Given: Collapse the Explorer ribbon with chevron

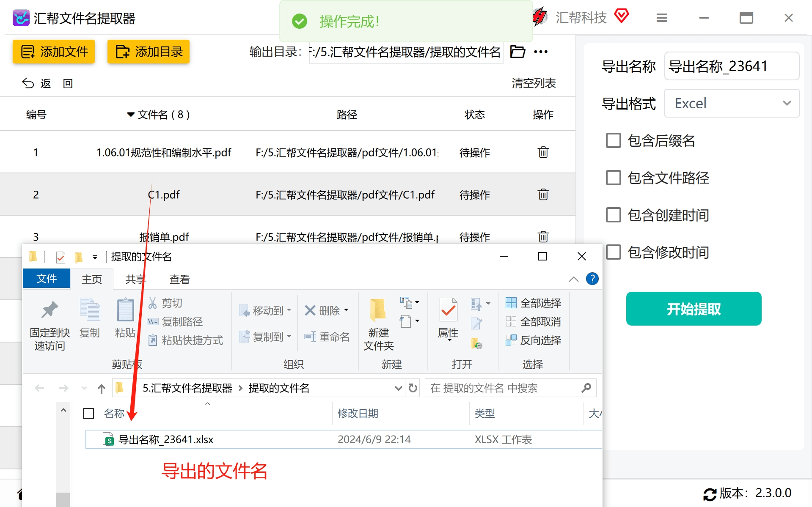Looking at the screenshot, I should click(573, 279).
